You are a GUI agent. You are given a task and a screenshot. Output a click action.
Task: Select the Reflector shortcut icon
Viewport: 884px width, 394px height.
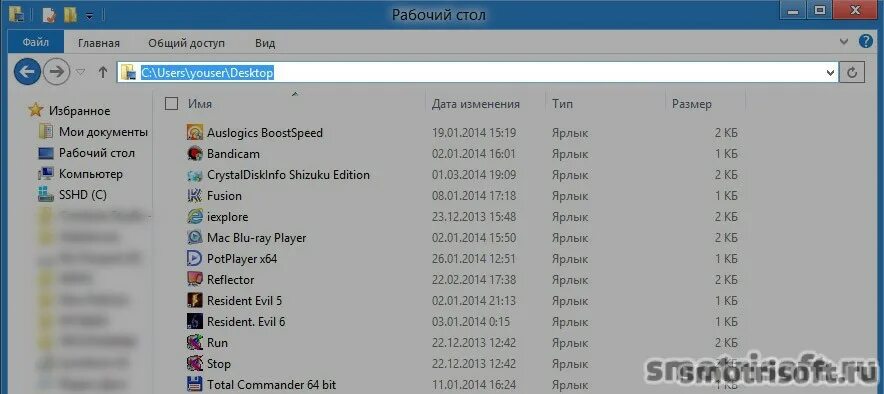(195, 280)
